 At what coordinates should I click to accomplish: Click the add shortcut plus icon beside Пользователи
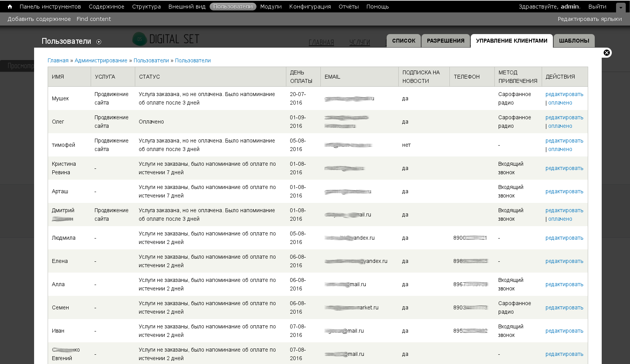[x=99, y=42]
